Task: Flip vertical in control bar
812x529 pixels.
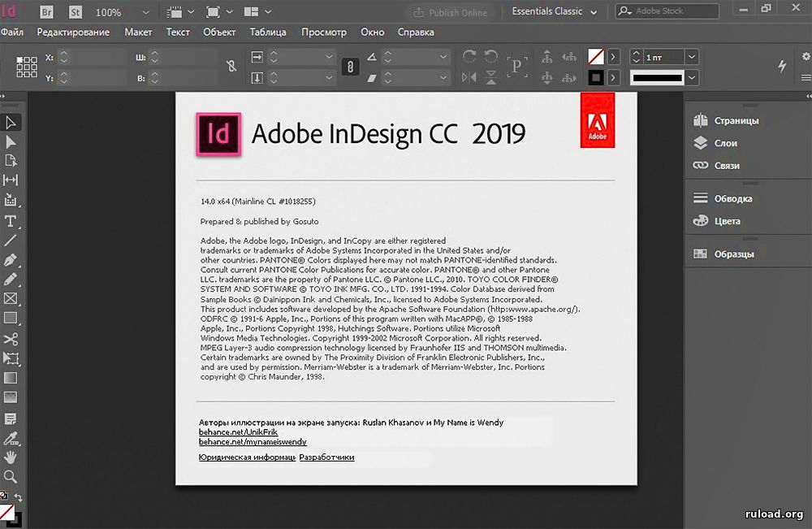Action: (x=491, y=78)
